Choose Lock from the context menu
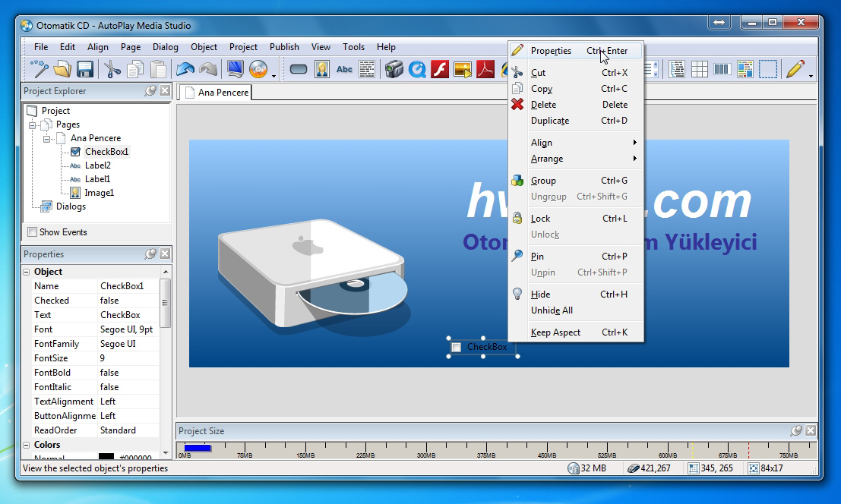Image resolution: width=841 pixels, height=504 pixels. [576, 219]
